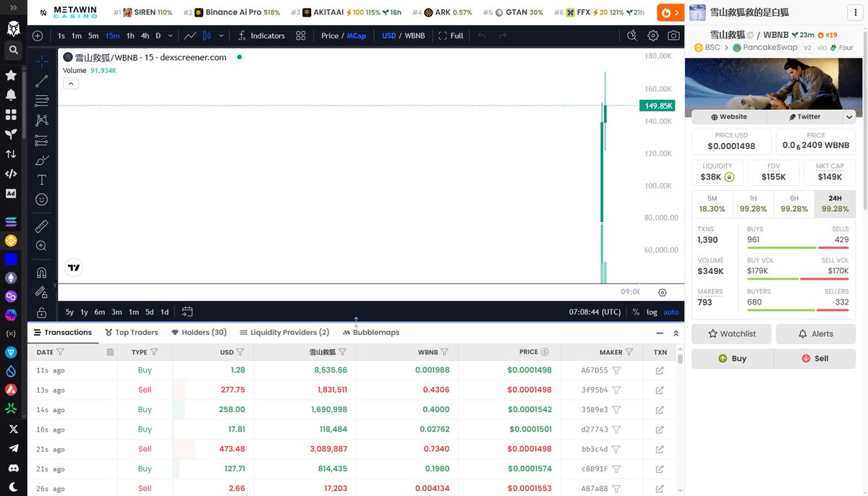Take chart snapshot with camera icon
Image resolution: width=868 pixels, height=496 pixels.
click(x=673, y=35)
